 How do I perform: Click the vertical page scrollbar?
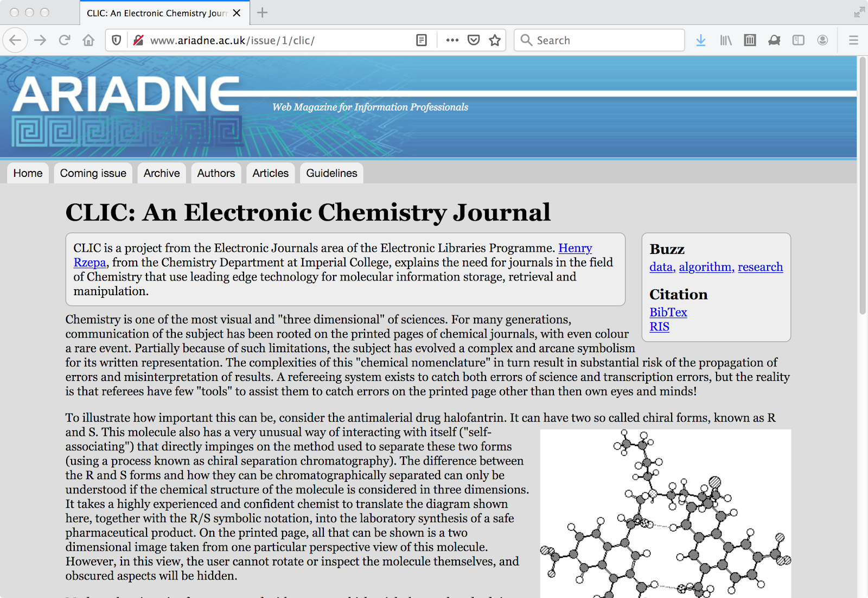pyautogui.click(x=862, y=185)
